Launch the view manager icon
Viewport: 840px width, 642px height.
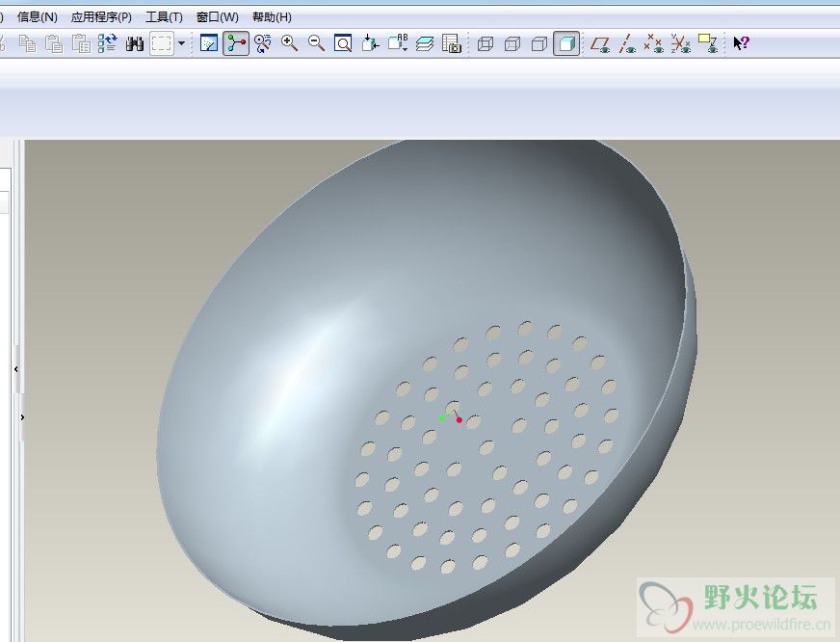pos(452,43)
